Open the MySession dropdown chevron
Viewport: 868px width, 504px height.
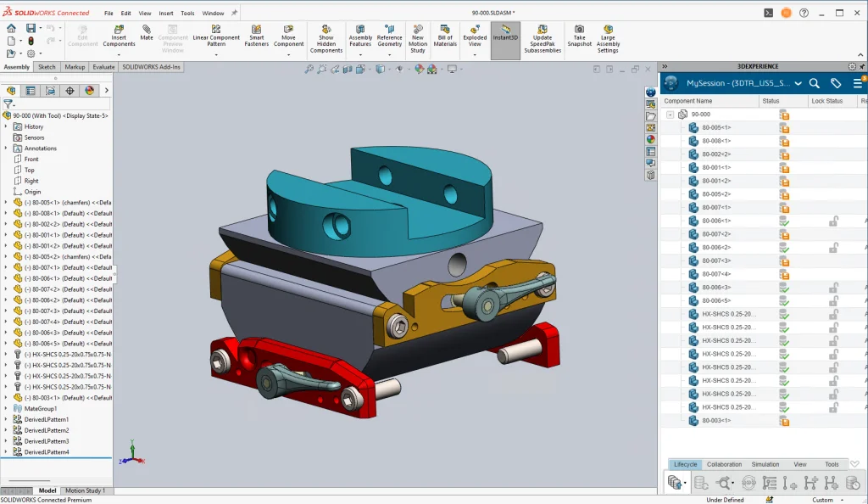(798, 83)
